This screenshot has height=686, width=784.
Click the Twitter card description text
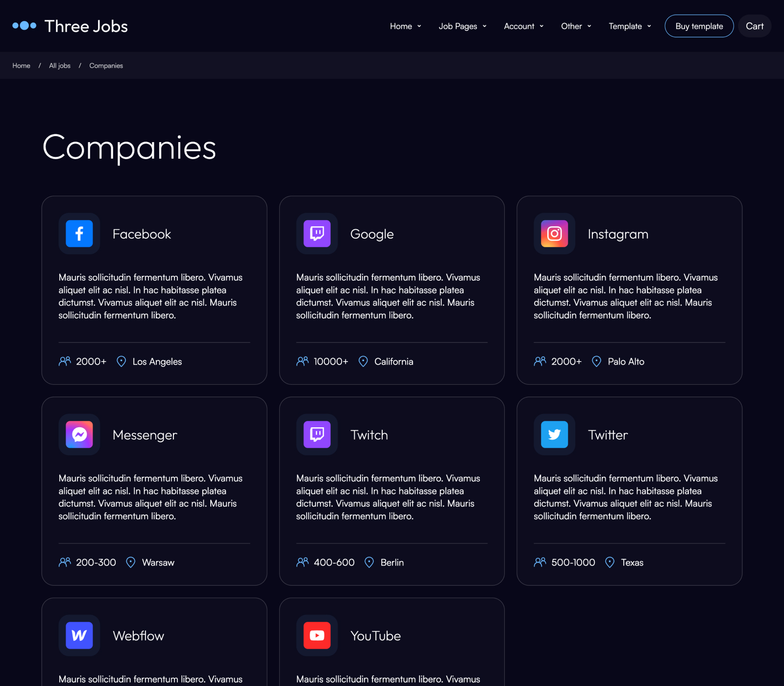pyautogui.click(x=626, y=497)
